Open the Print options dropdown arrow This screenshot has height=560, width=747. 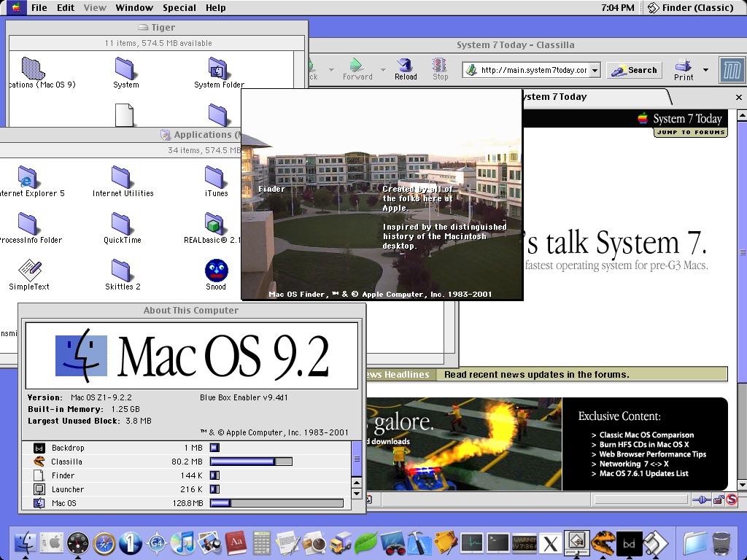coord(705,70)
